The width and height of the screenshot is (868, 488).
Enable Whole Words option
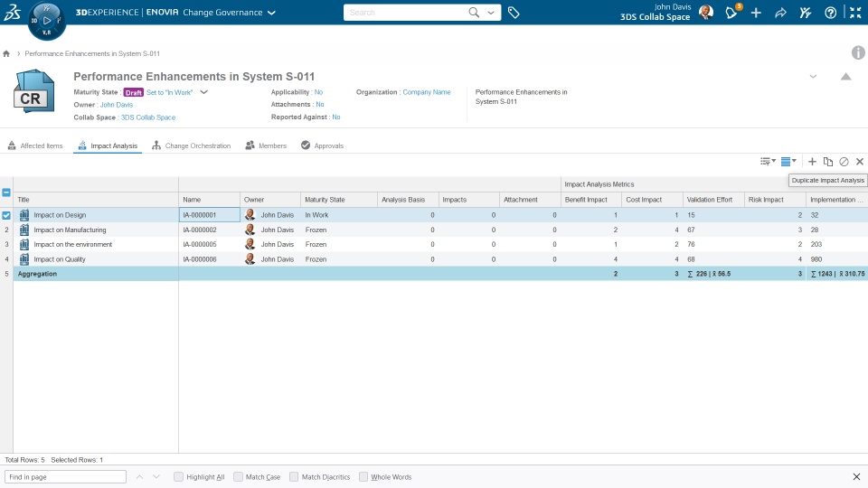pyautogui.click(x=363, y=476)
